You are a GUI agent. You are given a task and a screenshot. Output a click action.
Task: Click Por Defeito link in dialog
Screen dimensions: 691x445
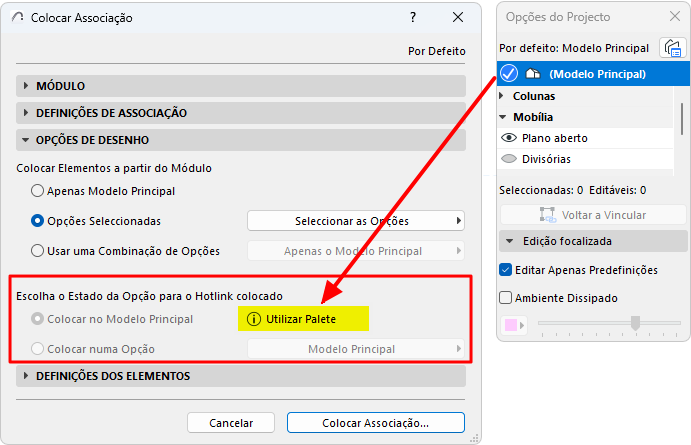[436, 51]
